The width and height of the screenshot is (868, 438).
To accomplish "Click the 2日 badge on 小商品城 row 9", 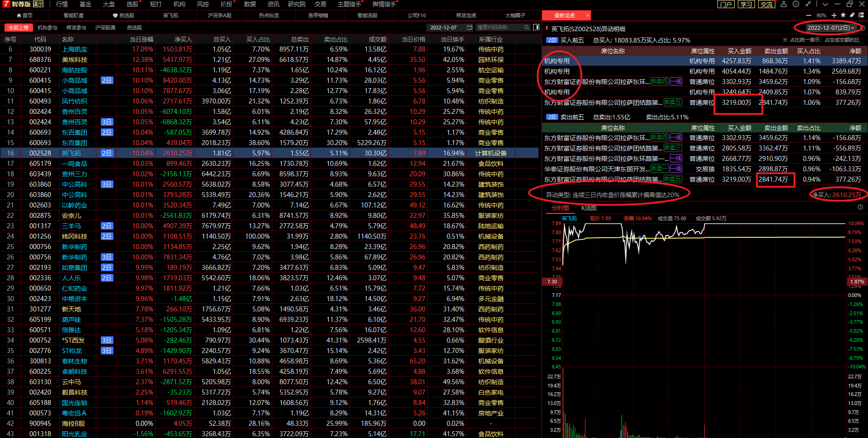I will [107, 80].
